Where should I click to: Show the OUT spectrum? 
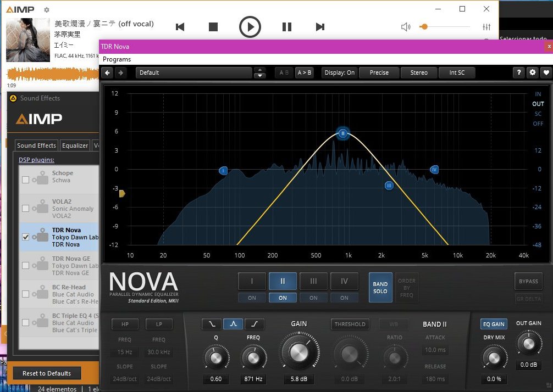coord(538,104)
